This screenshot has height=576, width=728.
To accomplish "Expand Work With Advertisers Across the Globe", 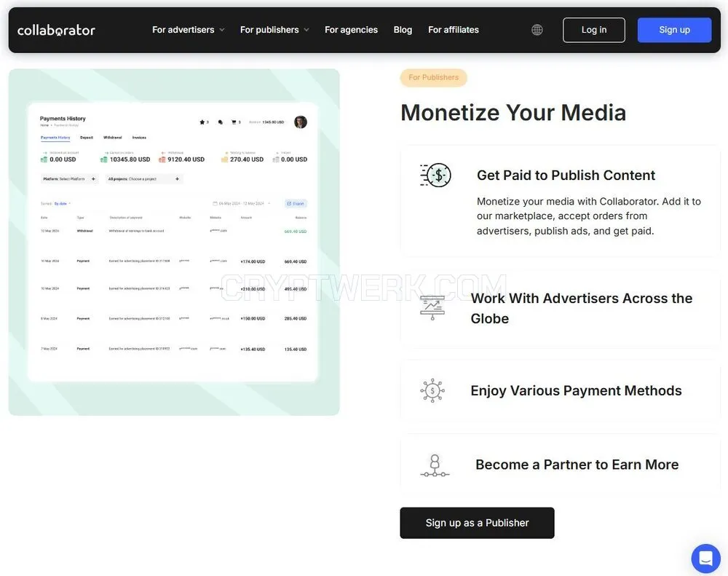I will [x=561, y=309].
